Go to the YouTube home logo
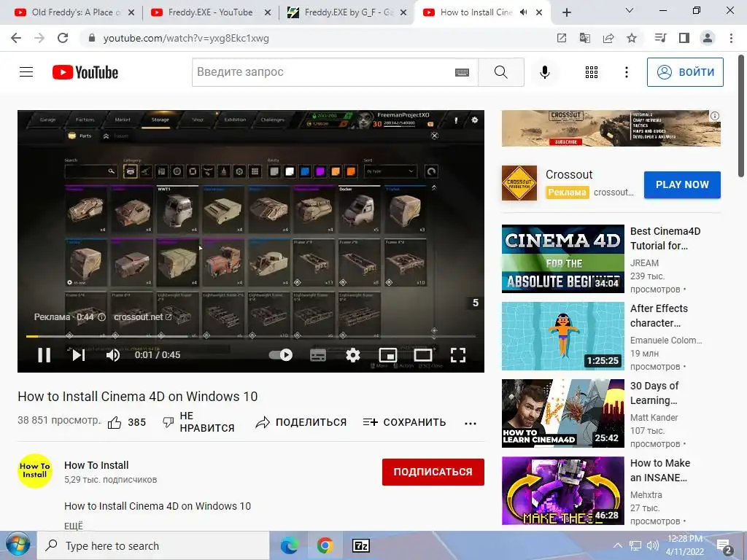This screenshot has width=747, height=560. [x=85, y=72]
